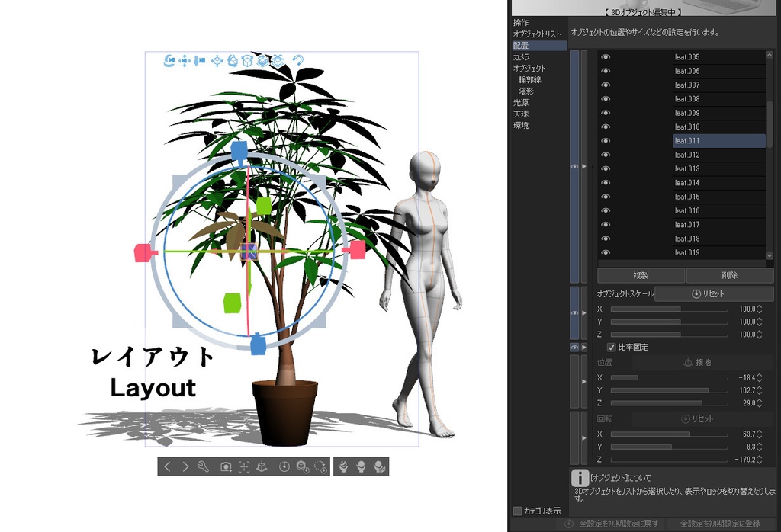Uncheck the 比率固定 proportion lock checkbox
Screen dimensions: 781x532
pos(610,347)
